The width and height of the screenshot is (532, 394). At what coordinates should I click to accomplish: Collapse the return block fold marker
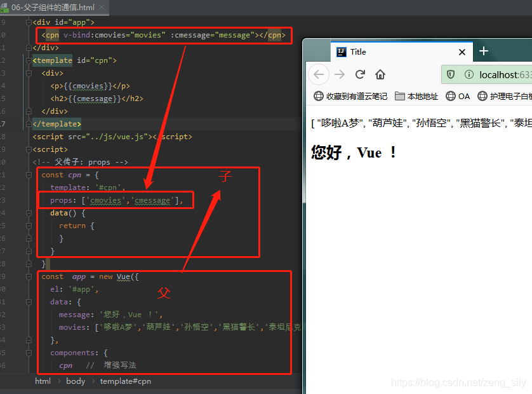coord(29,226)
